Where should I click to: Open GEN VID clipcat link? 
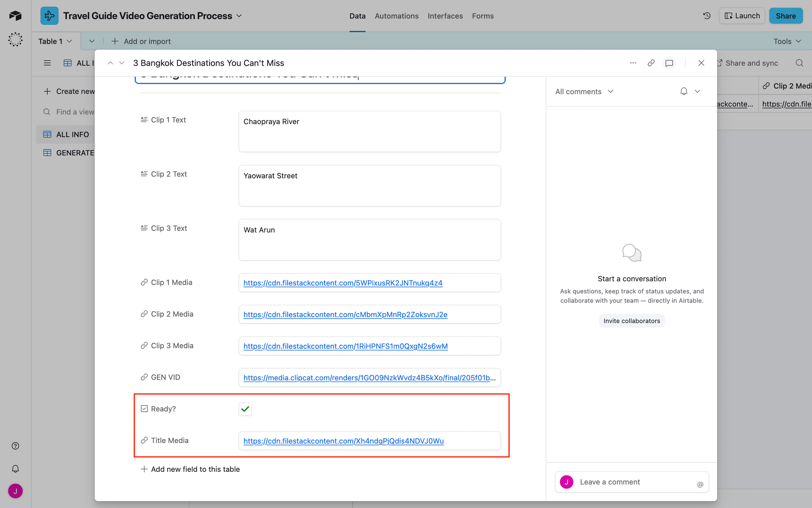369,378
